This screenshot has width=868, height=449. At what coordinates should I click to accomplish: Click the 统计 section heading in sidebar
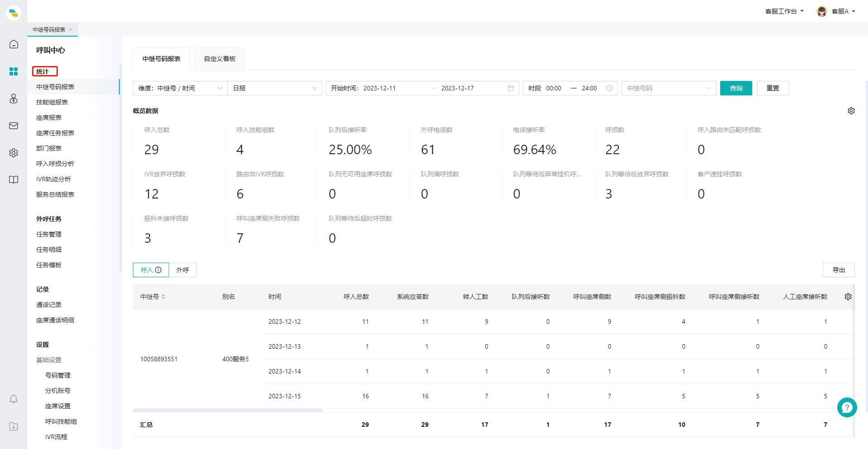[x=42, y=71]
